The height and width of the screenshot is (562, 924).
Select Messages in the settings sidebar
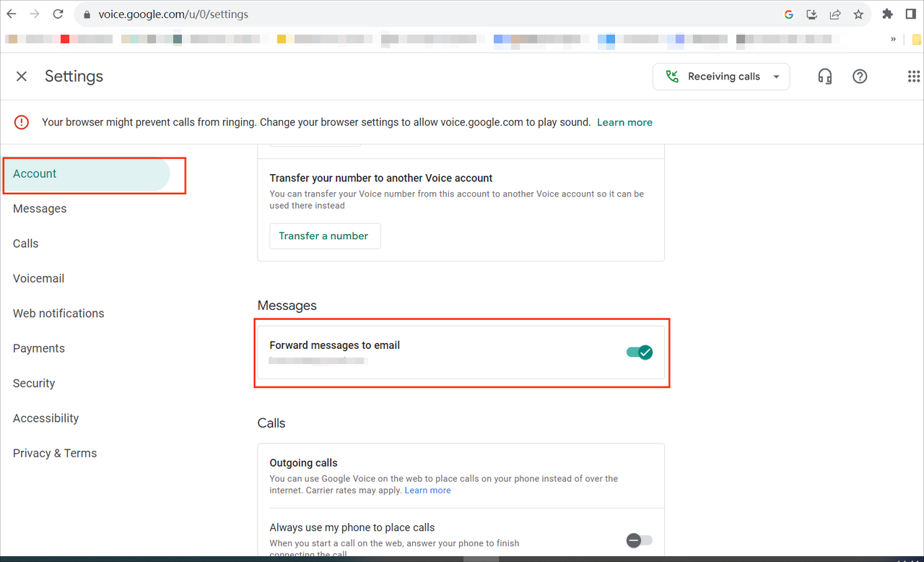click(x=40, y=209)
